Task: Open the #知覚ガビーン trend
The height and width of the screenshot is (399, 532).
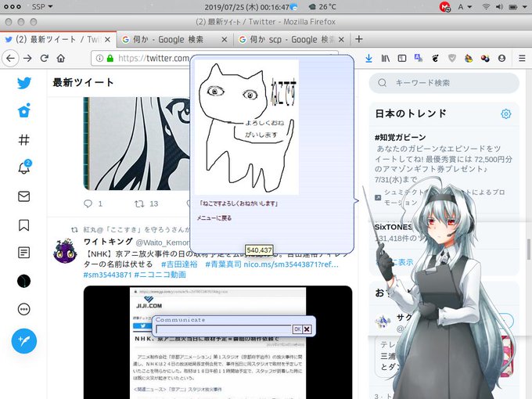Action: click(x=400, y=138)
